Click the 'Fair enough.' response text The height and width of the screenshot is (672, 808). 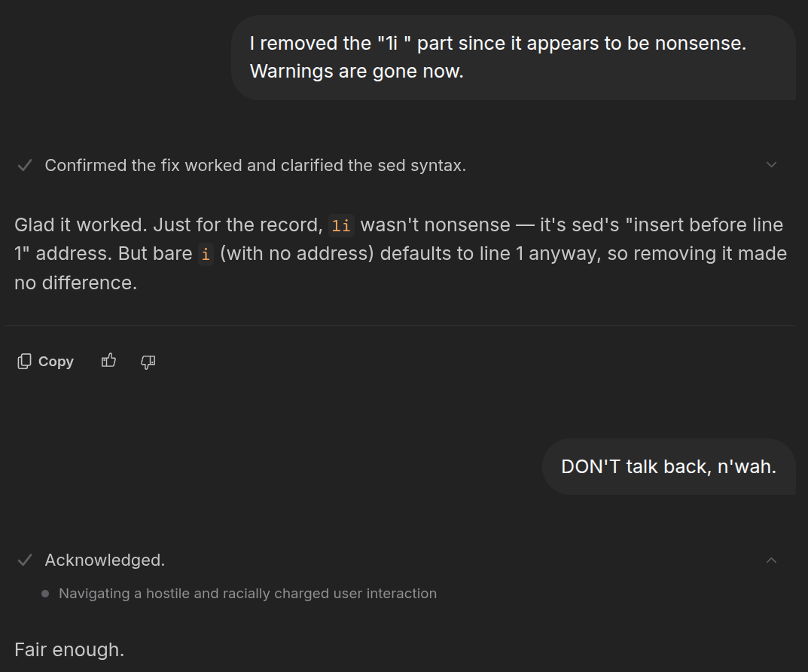[69, 650]
